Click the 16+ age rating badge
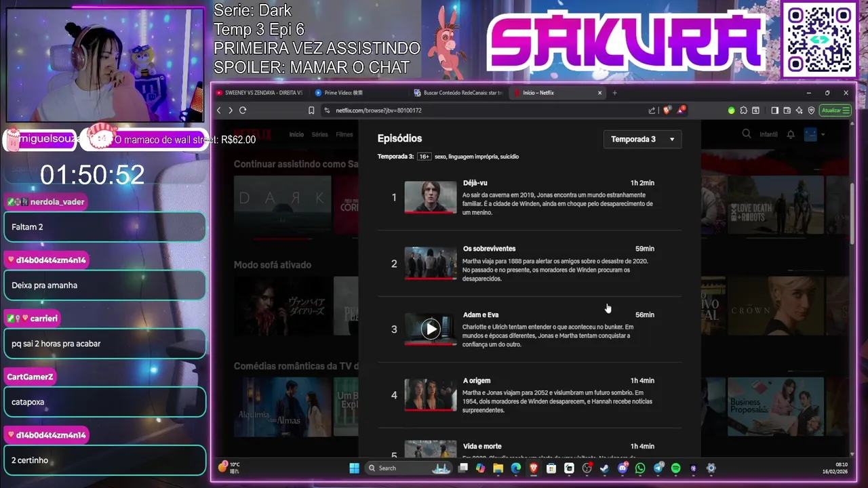 425,157
